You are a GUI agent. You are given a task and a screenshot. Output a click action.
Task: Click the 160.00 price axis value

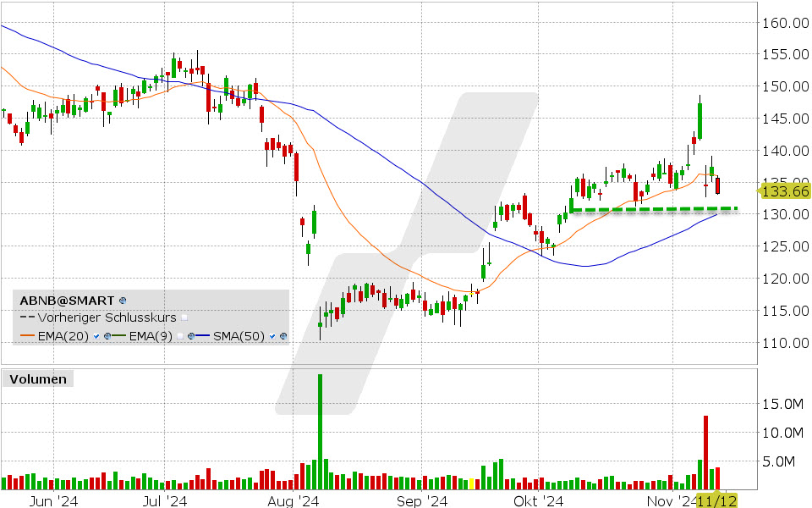786,22
